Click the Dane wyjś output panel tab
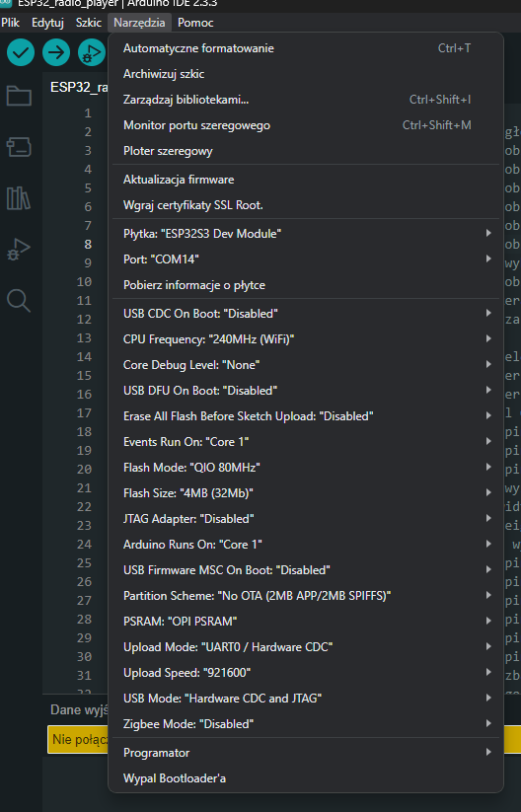Image resolution: width=521 pixels, height=812 pixels. pos(79,709)
